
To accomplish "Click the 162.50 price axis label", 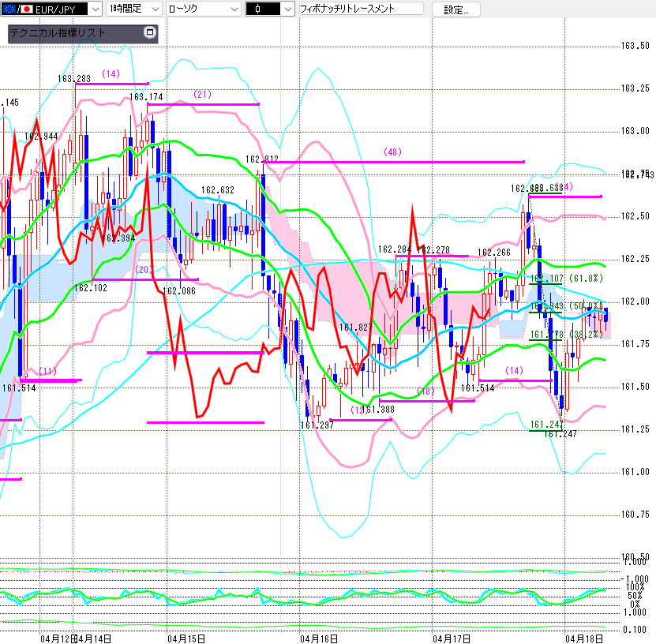I will click(635, 216).
